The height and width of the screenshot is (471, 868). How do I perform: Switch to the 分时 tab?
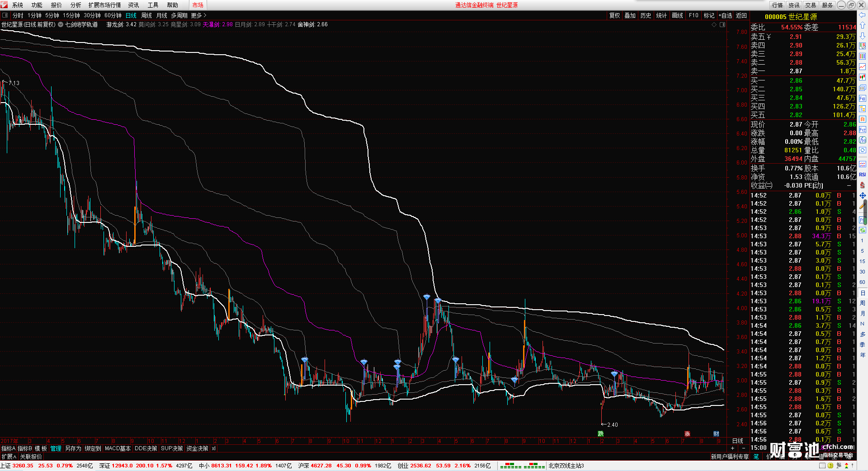click(x=18, y=15)
